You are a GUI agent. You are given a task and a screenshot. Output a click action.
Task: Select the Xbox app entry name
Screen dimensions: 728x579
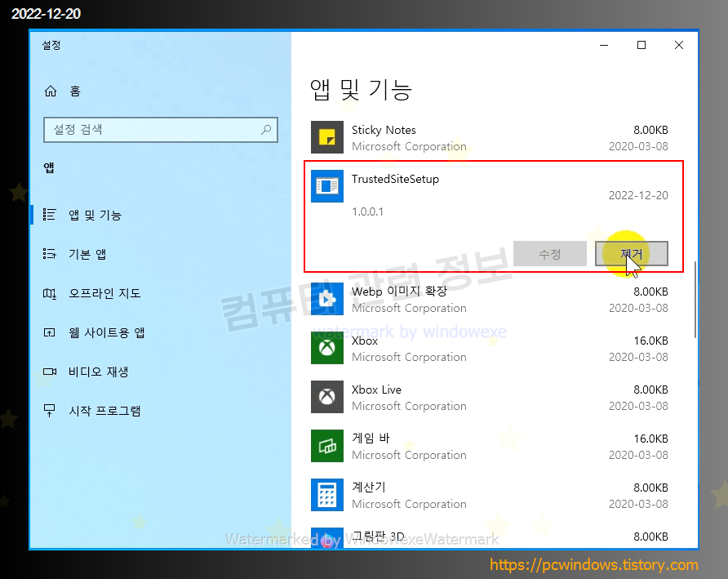pos(365,341)
